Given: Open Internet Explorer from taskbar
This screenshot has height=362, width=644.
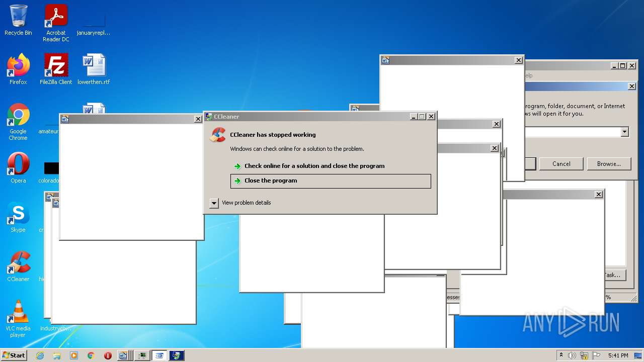Looking at the screenshot, I should (x=40, y=355).
